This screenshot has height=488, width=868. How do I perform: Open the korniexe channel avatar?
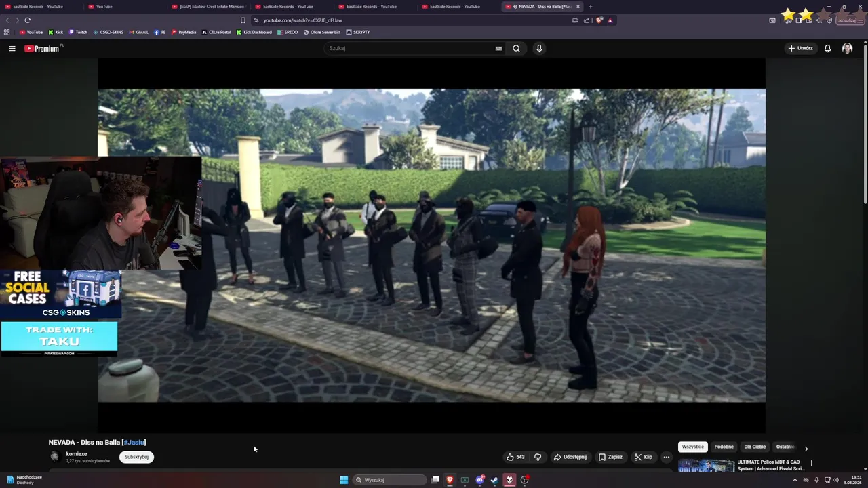point(55,457)
